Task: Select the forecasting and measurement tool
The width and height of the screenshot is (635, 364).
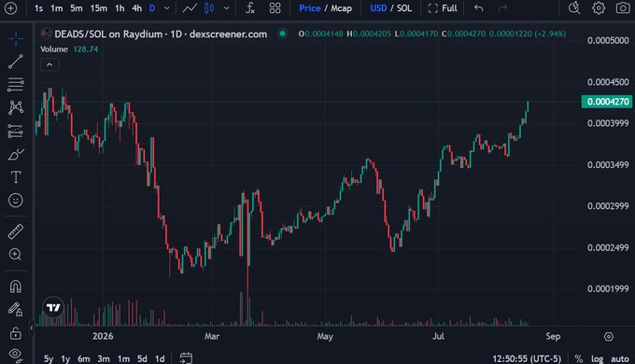Action: pos(16,132)
